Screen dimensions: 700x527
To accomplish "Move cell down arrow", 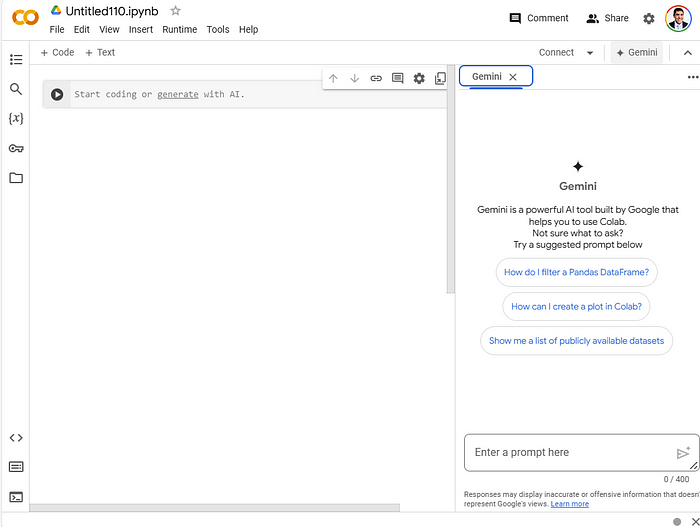I will [354, 79].
